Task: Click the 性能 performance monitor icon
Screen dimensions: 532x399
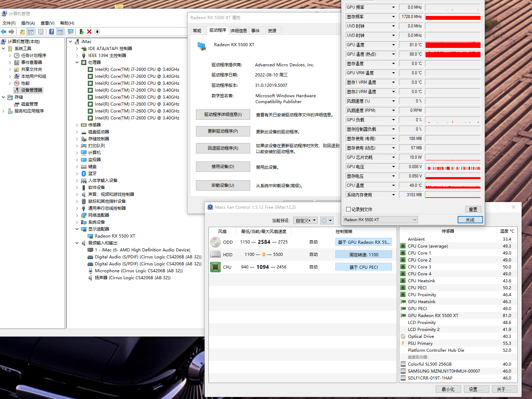Action: click(x=17, y=83)
